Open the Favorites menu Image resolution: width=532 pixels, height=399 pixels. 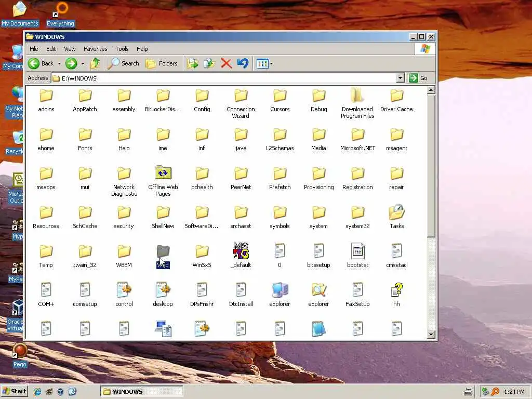96,49
